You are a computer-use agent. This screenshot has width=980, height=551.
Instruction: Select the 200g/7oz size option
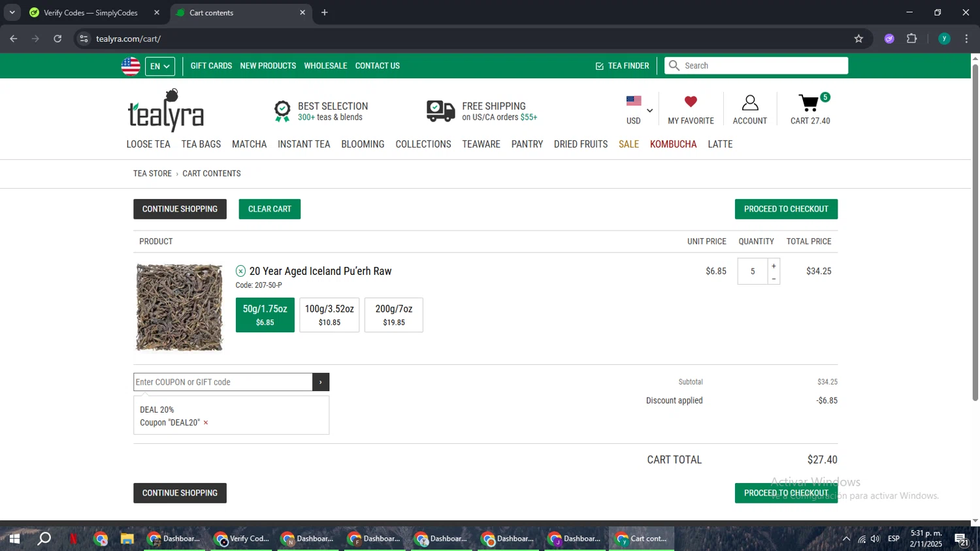click(x=394, y=315)
